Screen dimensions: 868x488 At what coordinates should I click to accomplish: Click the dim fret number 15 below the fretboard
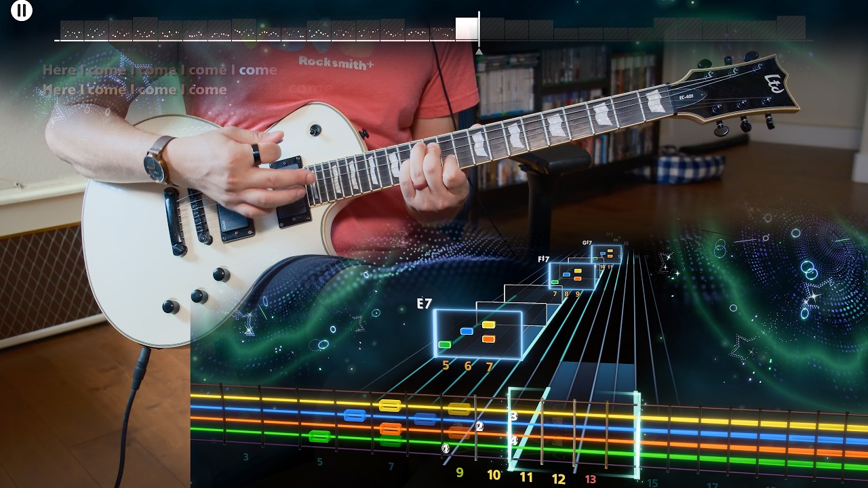coord(652,483)
